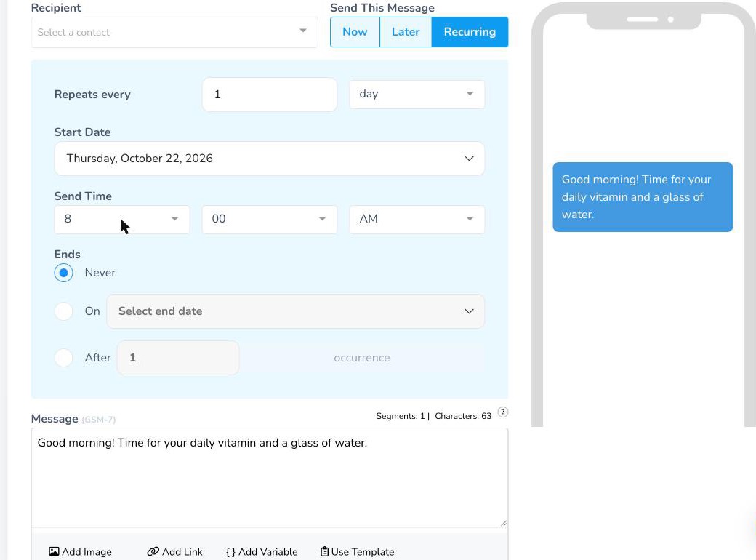756x560 pixels.
Task: Select the Now send option
Action: pos(355,32)
